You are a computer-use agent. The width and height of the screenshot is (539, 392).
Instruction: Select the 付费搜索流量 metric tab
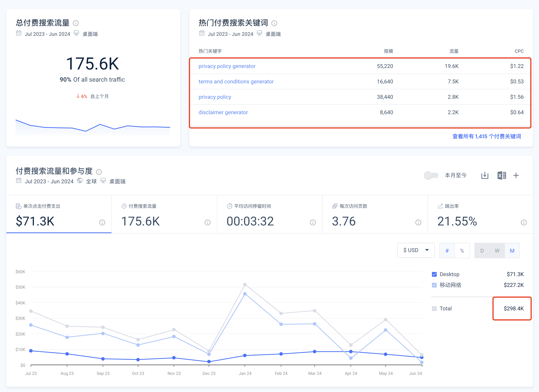click(164, 214)
